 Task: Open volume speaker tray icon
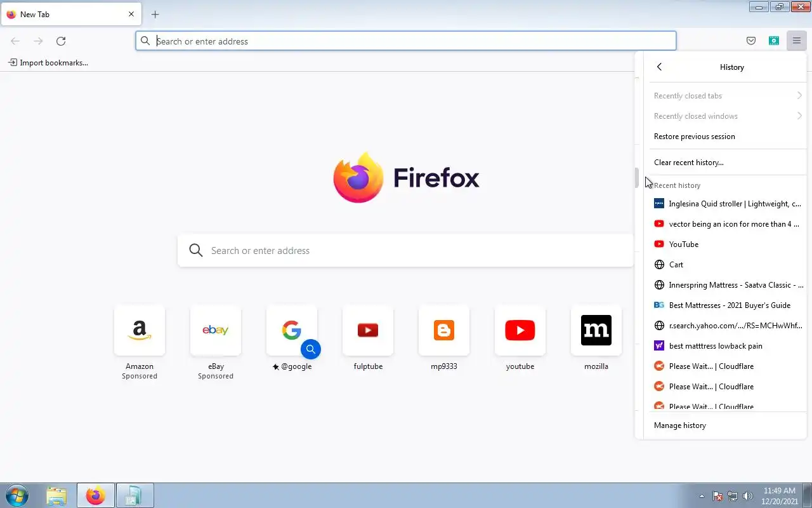point(748,496)
